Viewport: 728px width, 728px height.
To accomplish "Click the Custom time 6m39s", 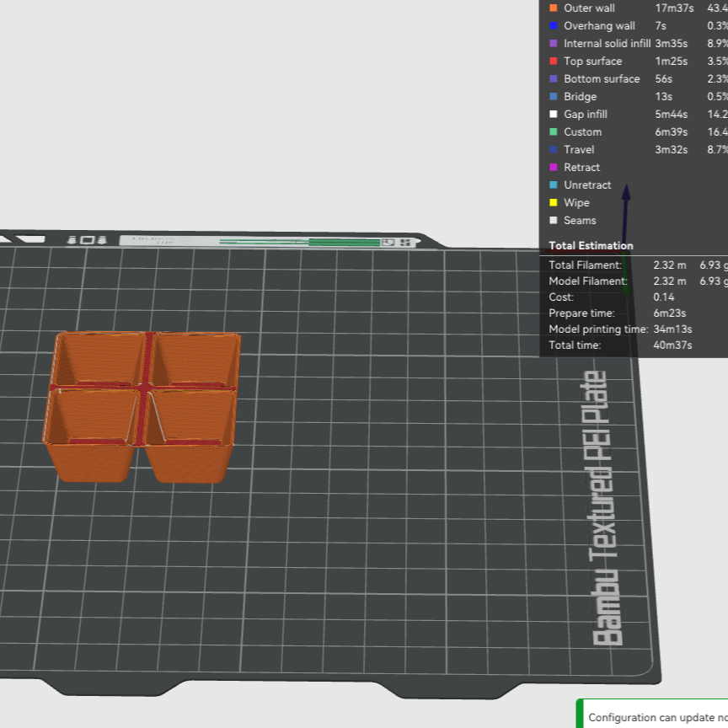I will point(672,131).
